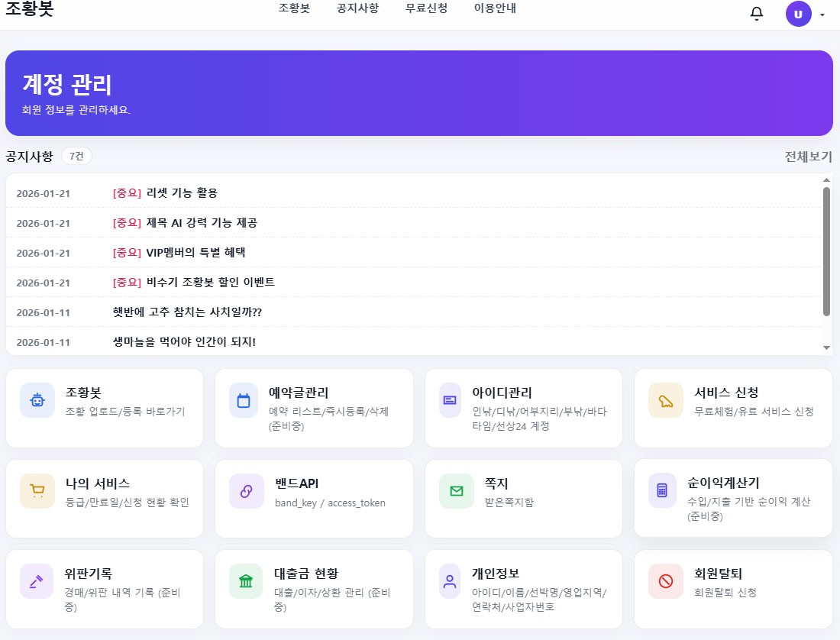Open the envelope icon for 쪽지
The image size is (840, 640).
pos(457,490)
